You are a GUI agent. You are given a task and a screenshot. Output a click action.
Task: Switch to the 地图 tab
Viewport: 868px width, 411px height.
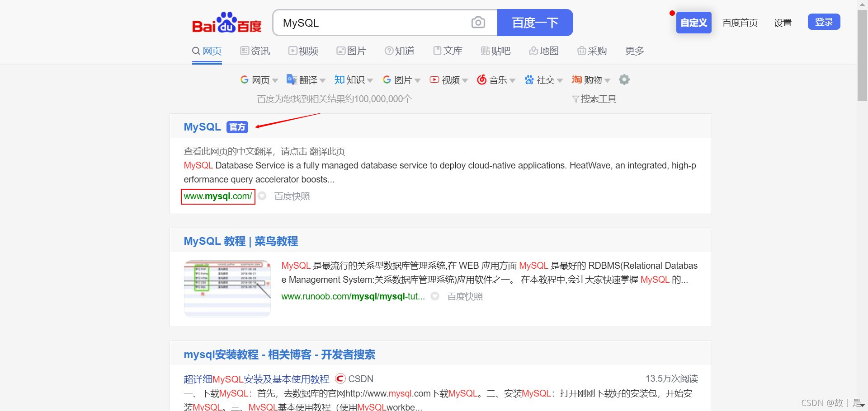pyautogui.click(x=544, y=51)
